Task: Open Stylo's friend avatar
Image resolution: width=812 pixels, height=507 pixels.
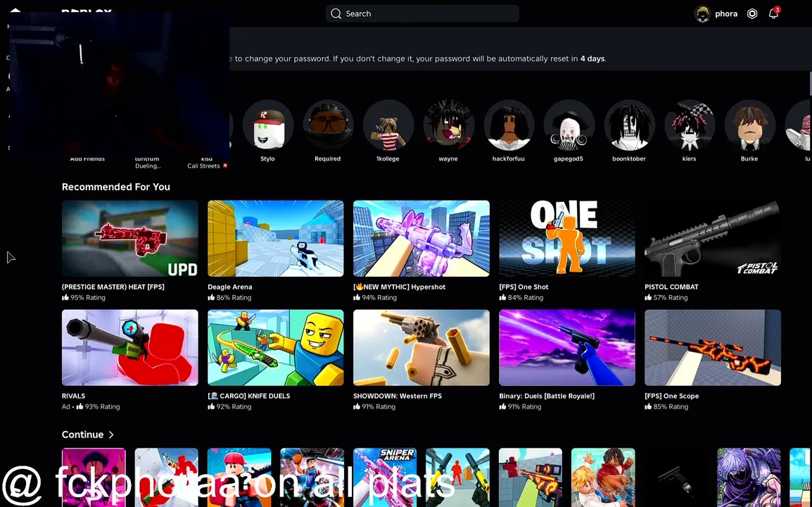Action: point(267,125)
